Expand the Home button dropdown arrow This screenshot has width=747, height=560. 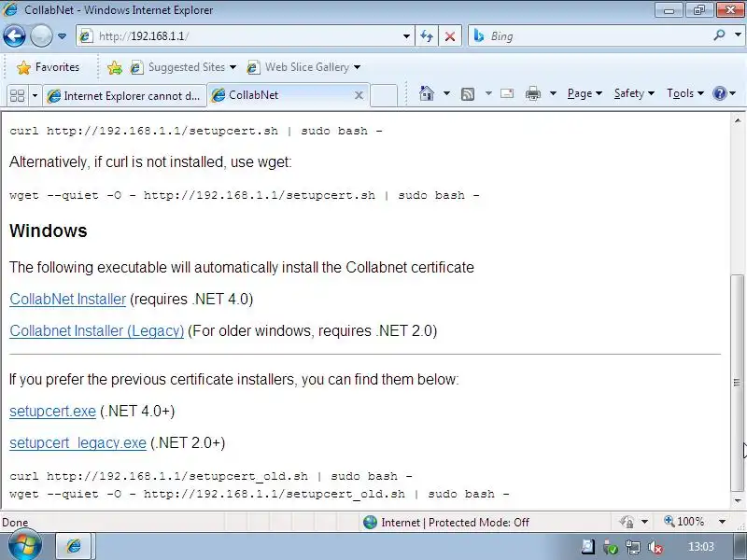click(x=446, y=93)
